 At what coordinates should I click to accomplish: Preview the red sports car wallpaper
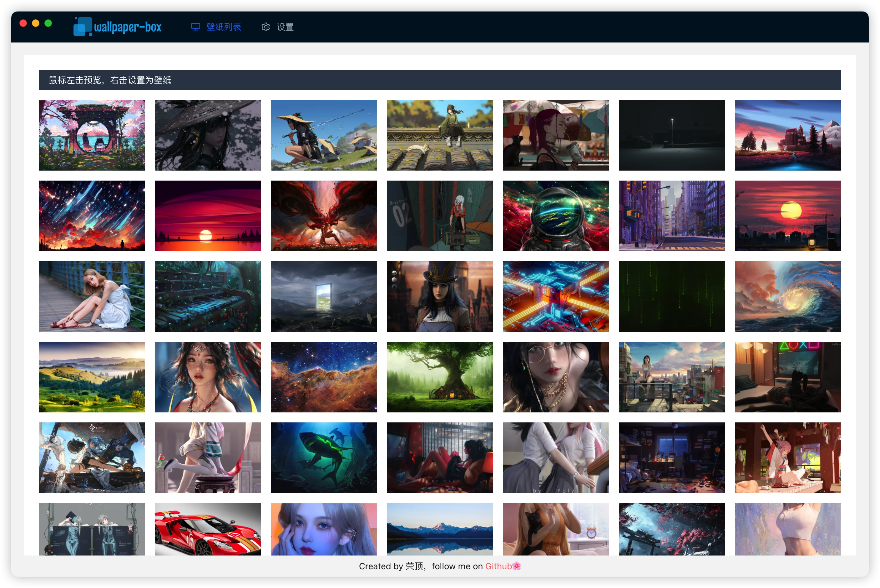pos(208,529)
